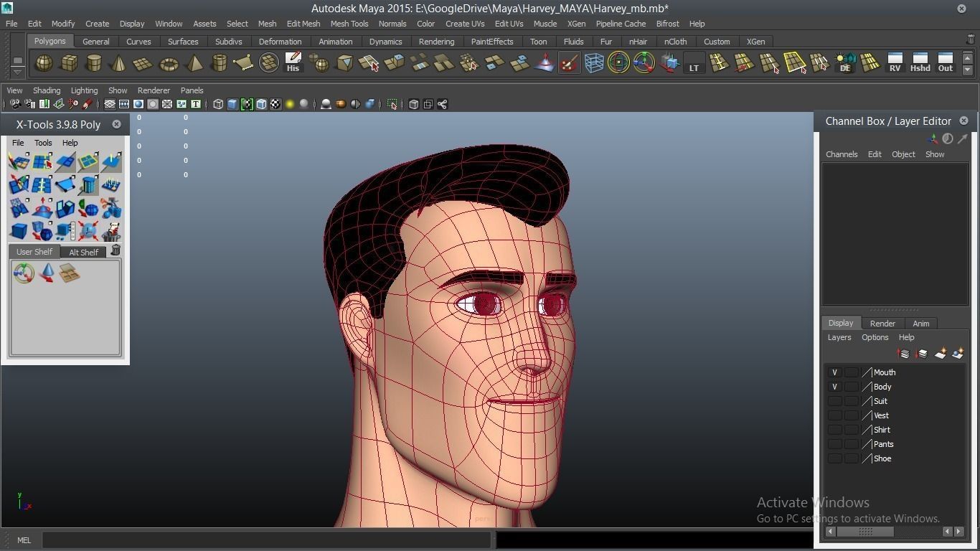Create a polygon cylinder from the shelf

point(94,63)
